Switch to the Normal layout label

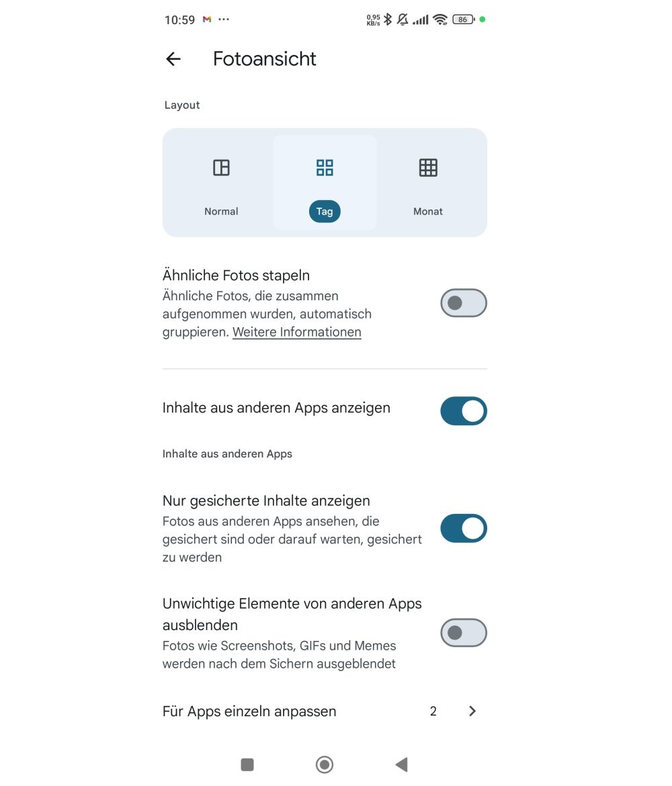[x=221, y=212]
